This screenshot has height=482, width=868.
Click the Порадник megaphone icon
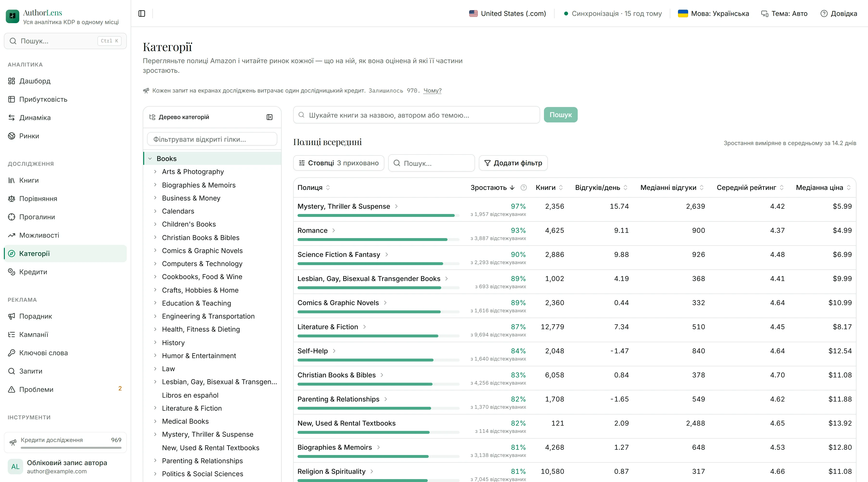click(x=12, y=316)
